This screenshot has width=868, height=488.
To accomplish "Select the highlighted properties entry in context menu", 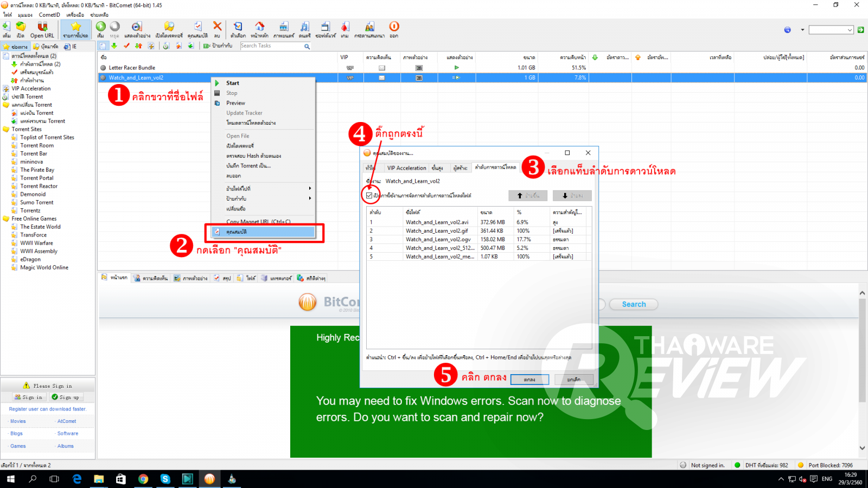I will pyautogui.click(x=263, y=232).
